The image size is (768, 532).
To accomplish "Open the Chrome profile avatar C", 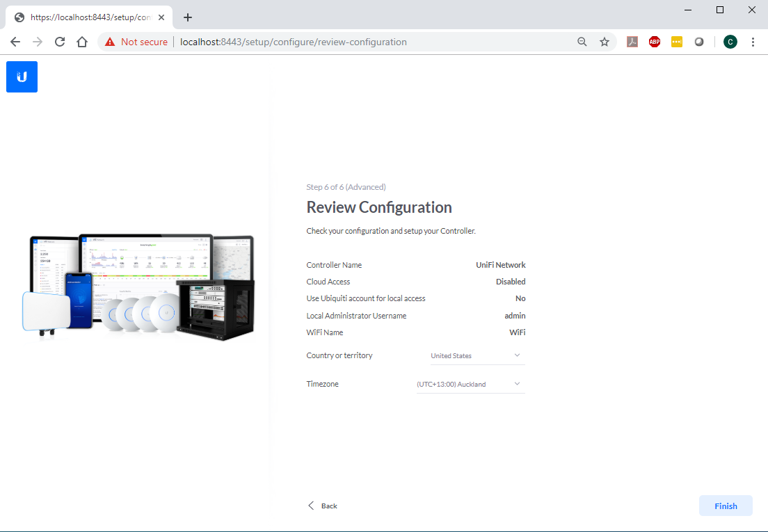I will click(x=730, y=42).
